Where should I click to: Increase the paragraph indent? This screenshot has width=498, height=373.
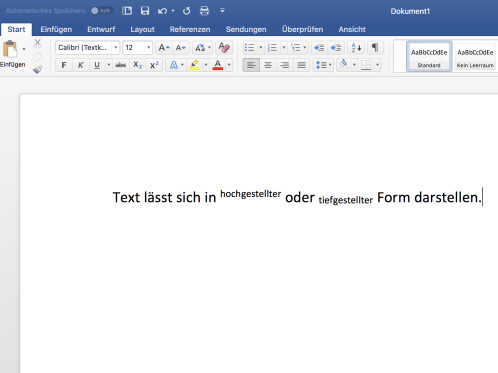click(336, 48)
